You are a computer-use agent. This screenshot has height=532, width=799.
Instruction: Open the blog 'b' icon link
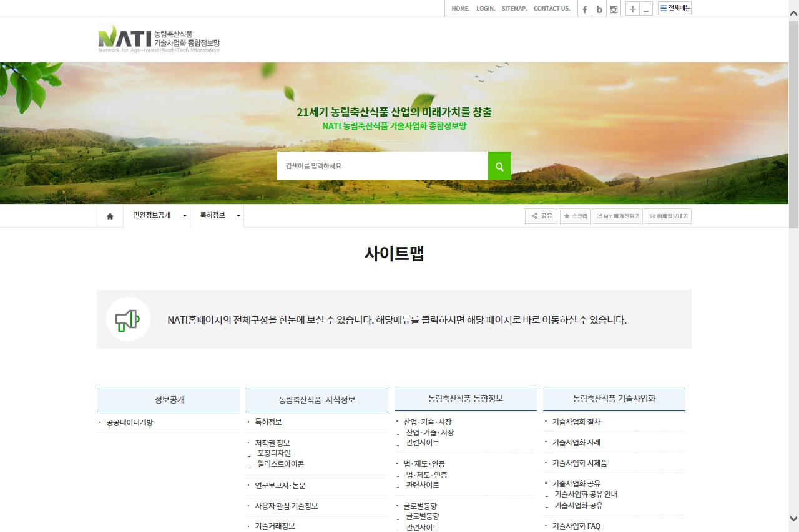tap(599, 9)
